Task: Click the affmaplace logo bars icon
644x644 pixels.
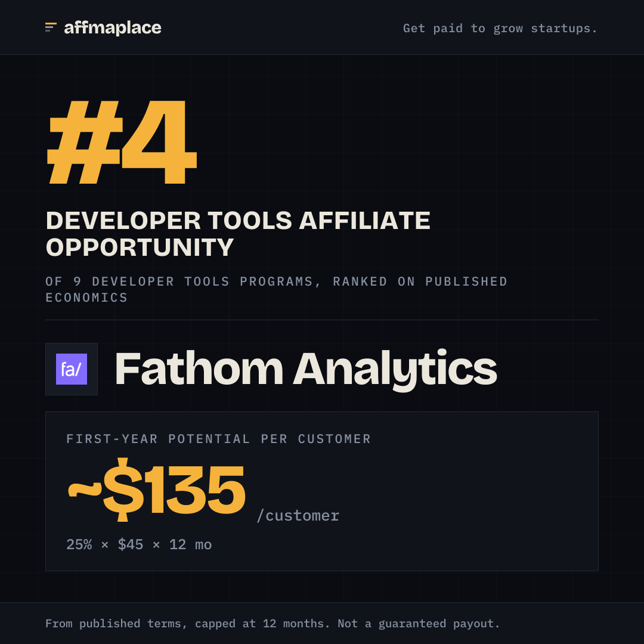Action: pos(51,27)
